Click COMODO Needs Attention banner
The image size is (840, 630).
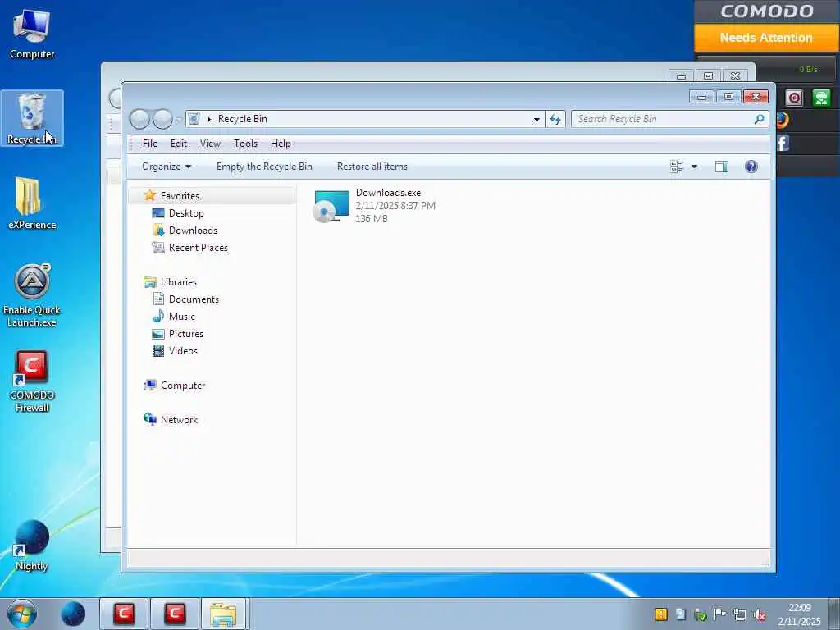[x=766, y=38]
